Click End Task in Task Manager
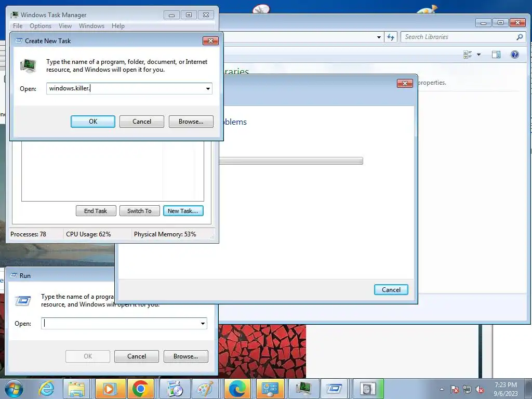This screenshot has width=532, height=399. 96,211
